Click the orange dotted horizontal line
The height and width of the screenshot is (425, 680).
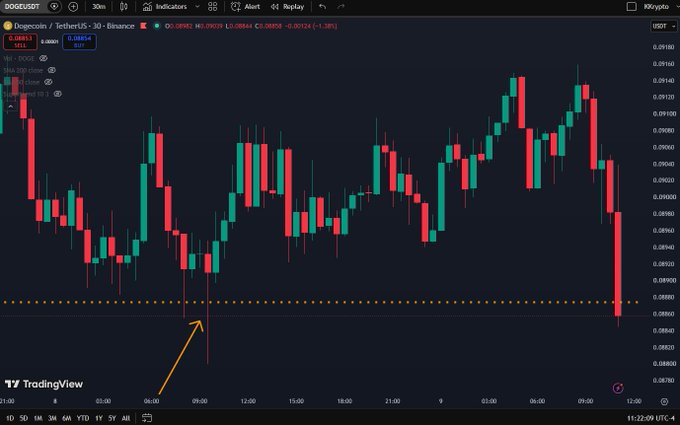[x=320, y=302]
